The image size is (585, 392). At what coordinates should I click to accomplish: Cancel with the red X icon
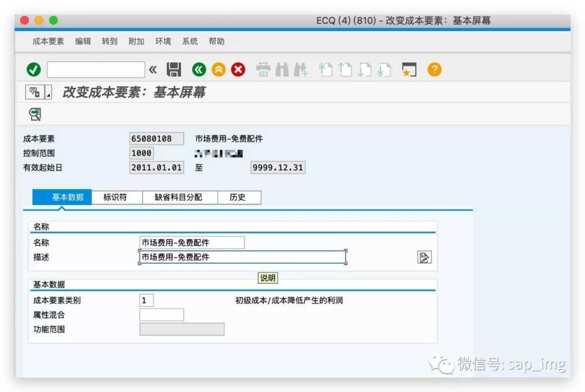click(x=238, y=70)
